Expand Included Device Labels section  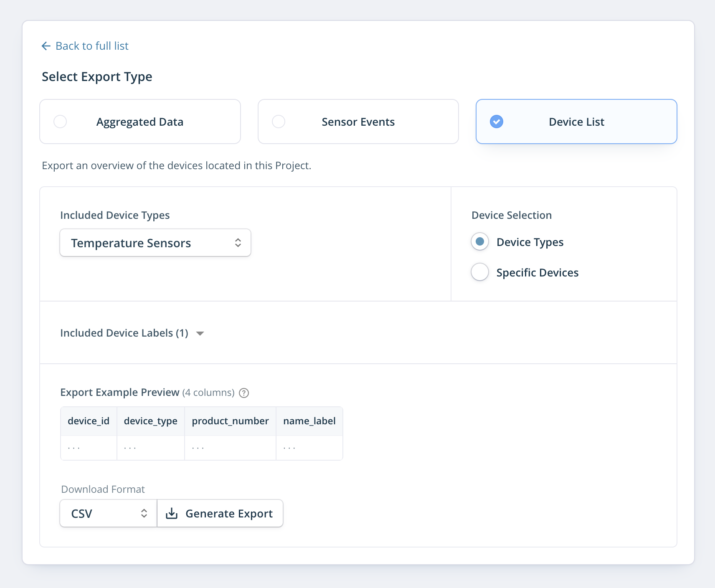[132, 333]
